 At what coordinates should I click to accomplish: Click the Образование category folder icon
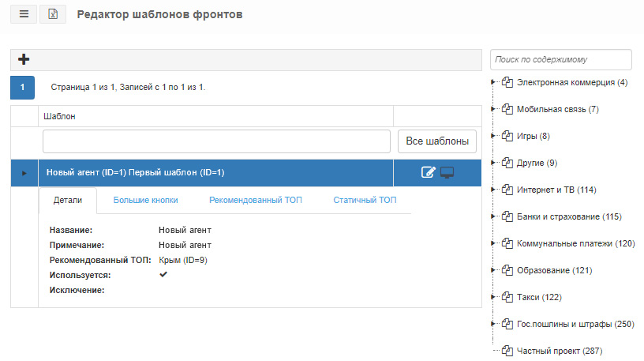point(507,270)
